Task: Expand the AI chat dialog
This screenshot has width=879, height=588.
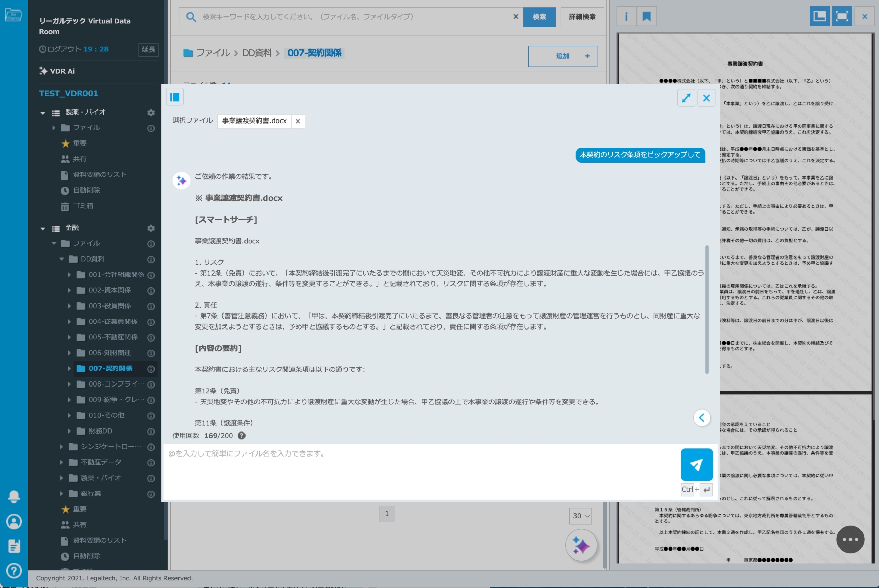Action: point(686,98)
